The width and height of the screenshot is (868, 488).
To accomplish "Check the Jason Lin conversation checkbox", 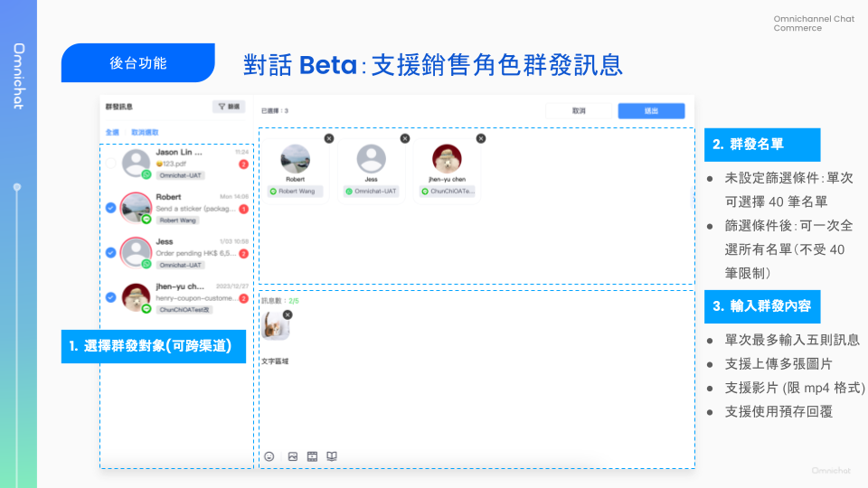I will (x=110, y=164).
